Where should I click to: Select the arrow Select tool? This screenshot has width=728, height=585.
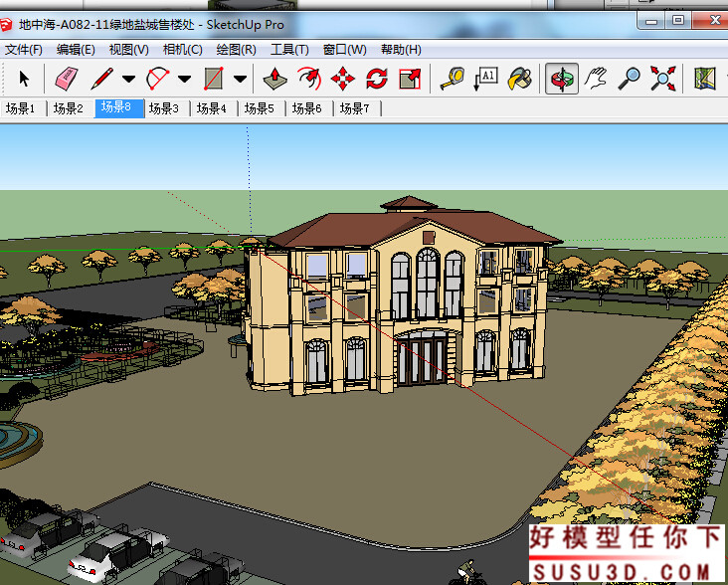[x=24, y=79]
